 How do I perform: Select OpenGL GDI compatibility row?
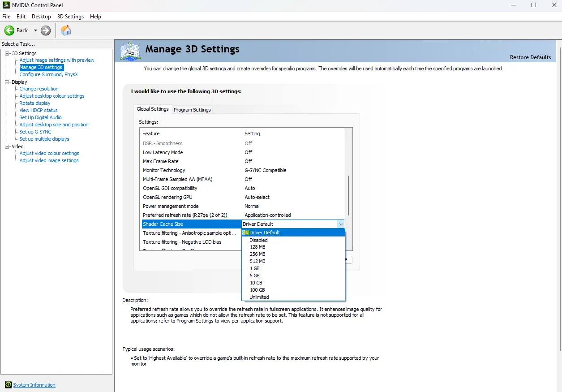242,188
